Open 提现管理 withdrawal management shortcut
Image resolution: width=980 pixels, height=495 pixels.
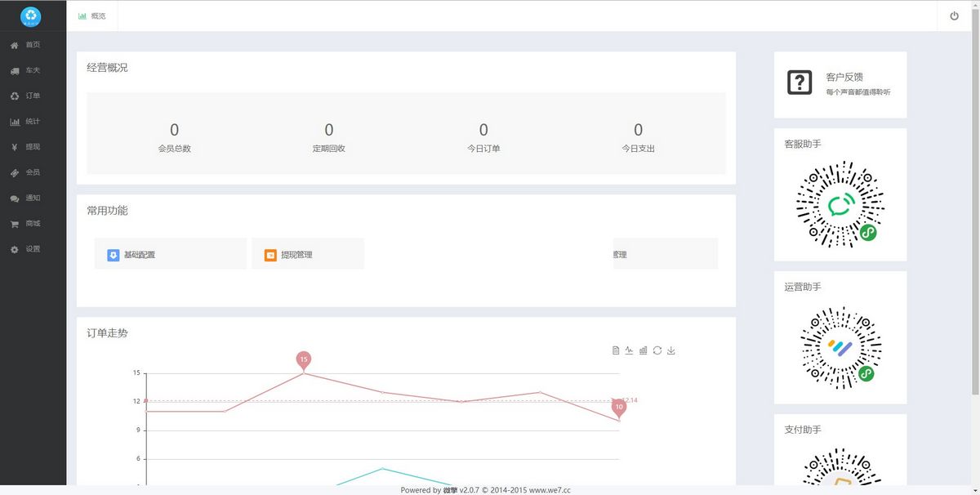[x=308, y=254]
